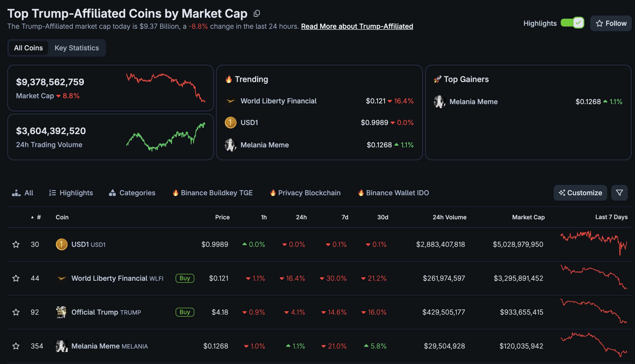Star the Melania Meme row
The width and height of the screenshot is (635, 364).
pos(16,346)
